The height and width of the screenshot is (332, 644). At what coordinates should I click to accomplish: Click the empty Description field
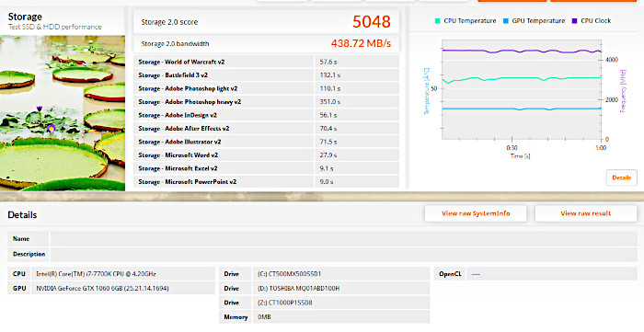343,254
